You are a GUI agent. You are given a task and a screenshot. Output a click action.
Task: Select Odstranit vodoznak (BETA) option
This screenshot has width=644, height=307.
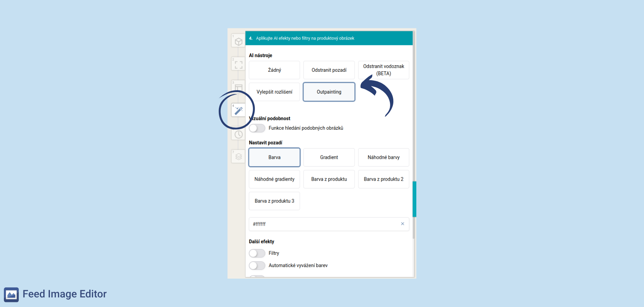click(x=383, y=70)
